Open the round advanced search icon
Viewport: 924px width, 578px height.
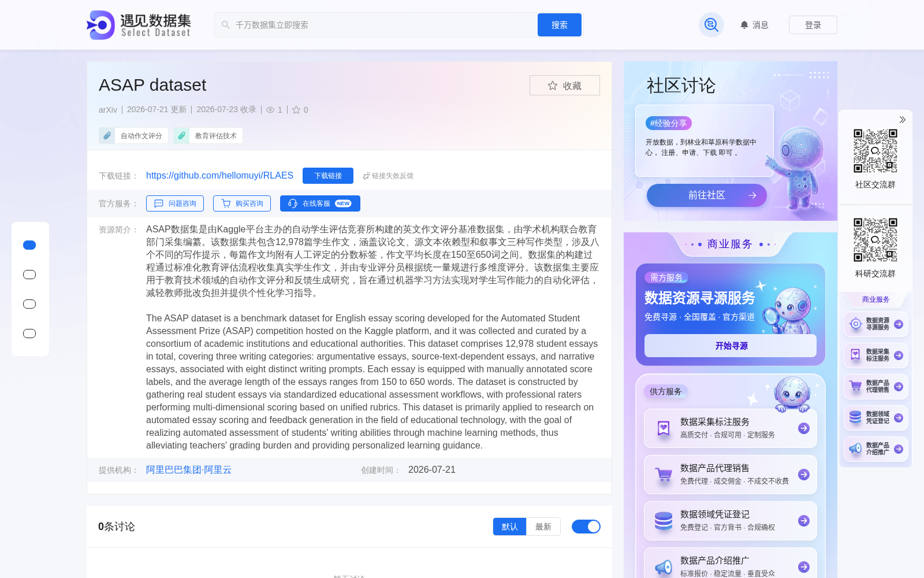[711, 25]
